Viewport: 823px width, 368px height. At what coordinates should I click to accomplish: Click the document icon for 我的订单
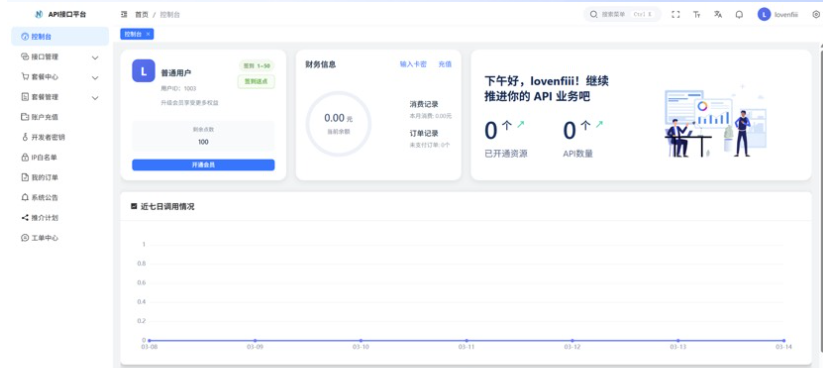tap(25, 177)
